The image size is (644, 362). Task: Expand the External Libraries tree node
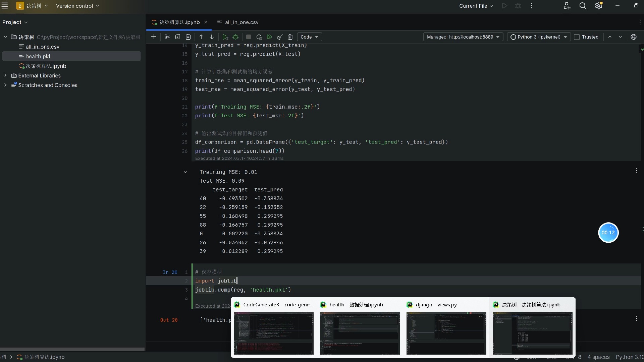click(5, 75)
